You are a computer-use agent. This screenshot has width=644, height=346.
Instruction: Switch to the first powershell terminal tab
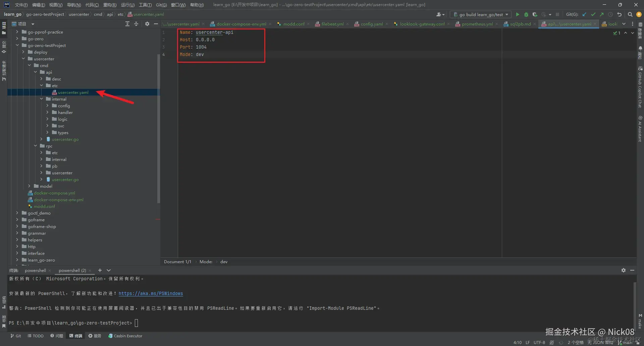point(35,270)
